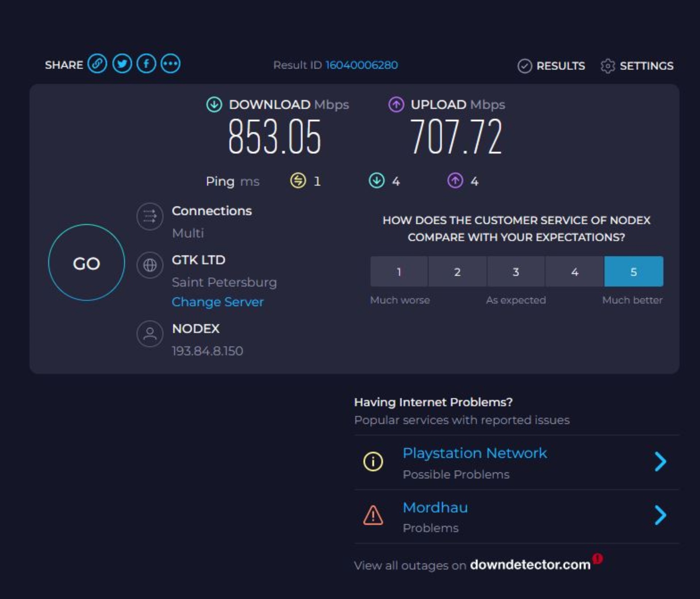700x599 pixels.
Task: Click IP address 193.84.8.150
Action: click(x=207, y=351)
